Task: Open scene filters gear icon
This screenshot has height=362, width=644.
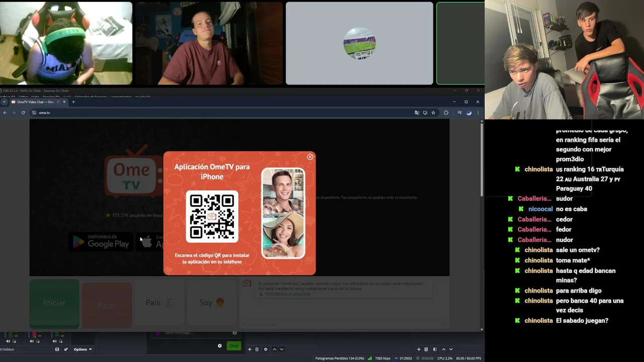Action: tap(266, 349)
